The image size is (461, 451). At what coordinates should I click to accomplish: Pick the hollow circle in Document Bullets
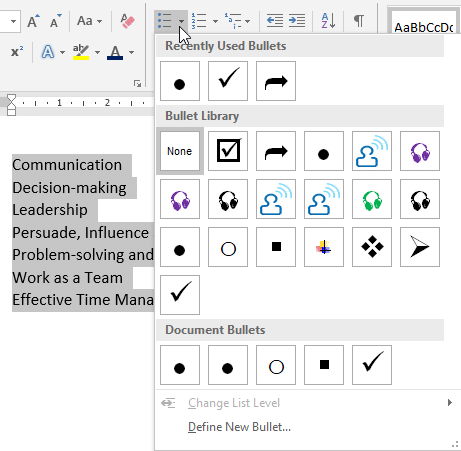click(x=276, y=365)
